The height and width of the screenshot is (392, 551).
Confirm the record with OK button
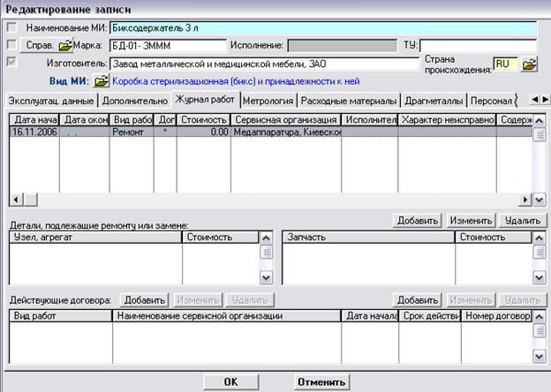230,382
